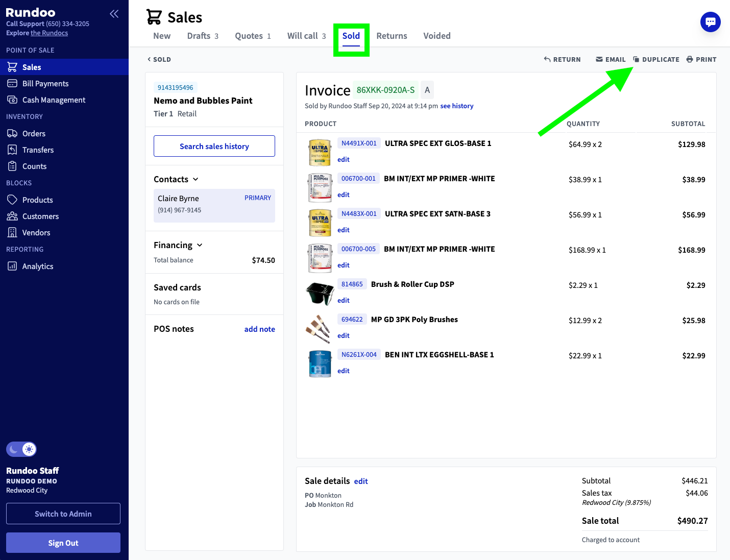Toggle the dark/light mode switch

(21, 449)
